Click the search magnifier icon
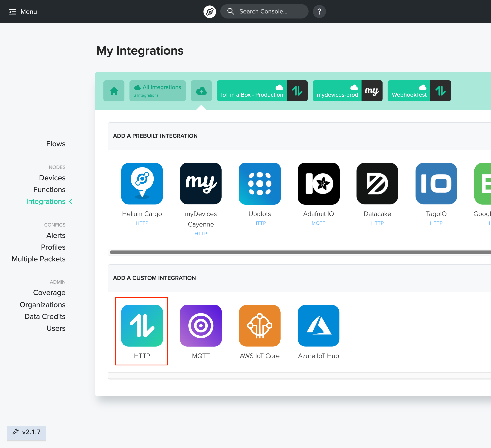Screen dimensions: 491x448 (x=230, y=11)
